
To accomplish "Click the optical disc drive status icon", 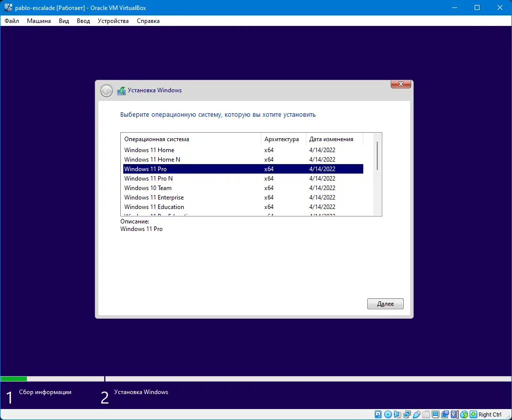I will (x=388, y=415).
